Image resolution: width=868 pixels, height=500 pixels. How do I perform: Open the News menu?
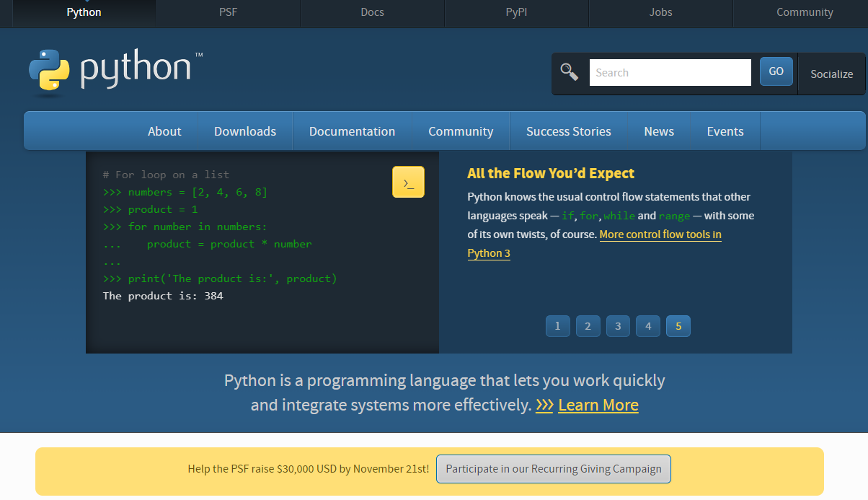(659, 131)
